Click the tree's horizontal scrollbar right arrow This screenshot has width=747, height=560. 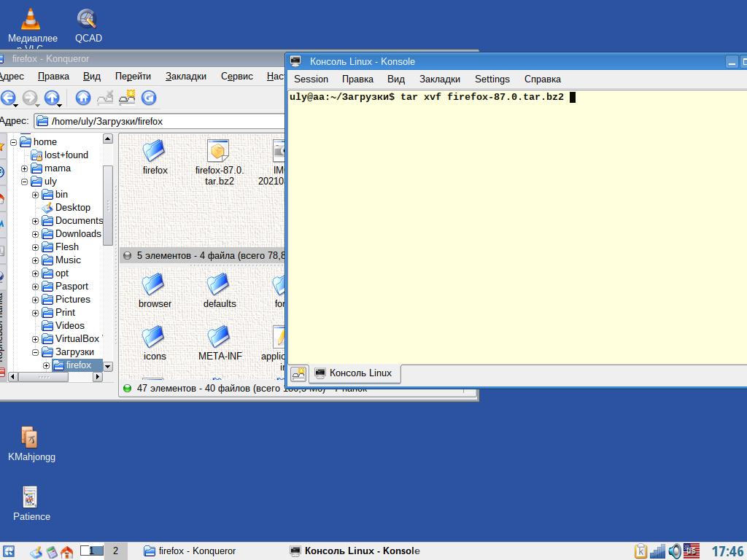[98, 377]
